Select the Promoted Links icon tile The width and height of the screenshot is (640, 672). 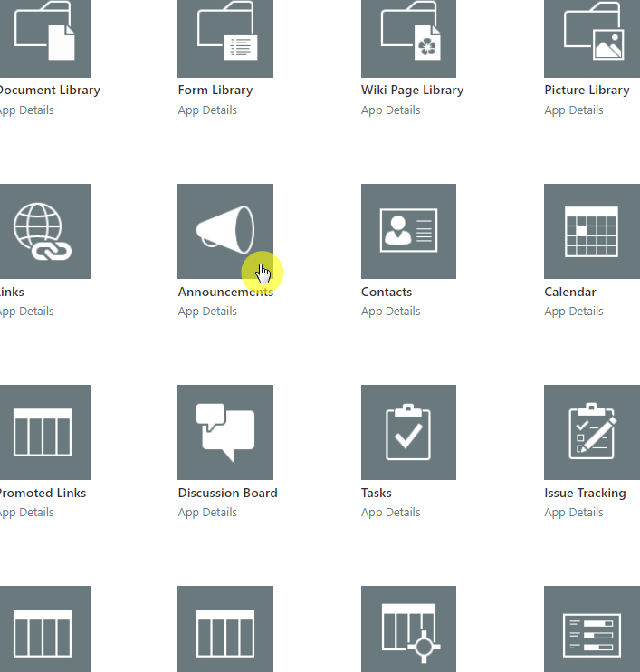tap(45, 432)
